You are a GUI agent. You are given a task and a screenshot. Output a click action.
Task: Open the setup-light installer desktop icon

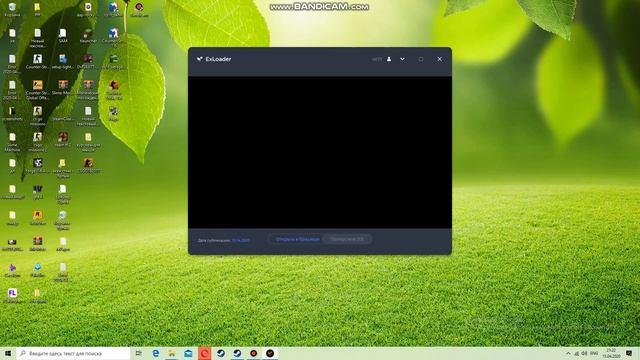pyautogui.click(x=63, y=62)
